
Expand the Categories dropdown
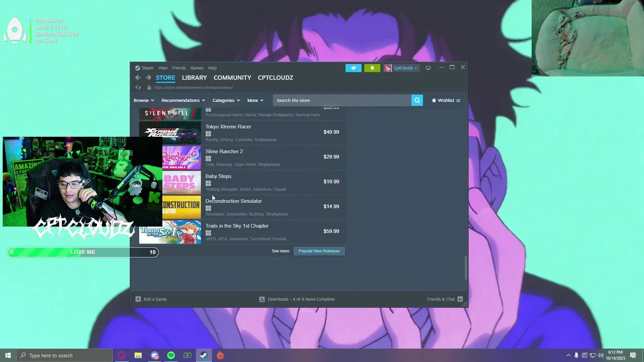click(x=226, y=100)
